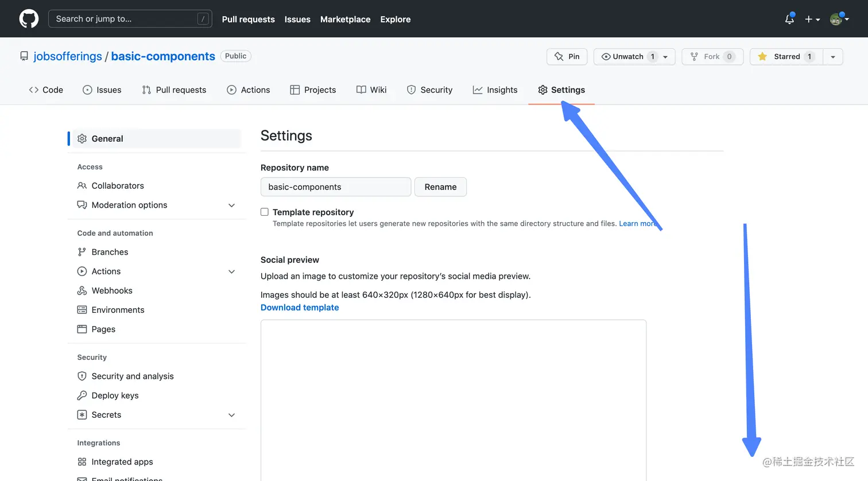Open the user avatar menu
This screenshot has height=481, width=868.
click(839, 19)
